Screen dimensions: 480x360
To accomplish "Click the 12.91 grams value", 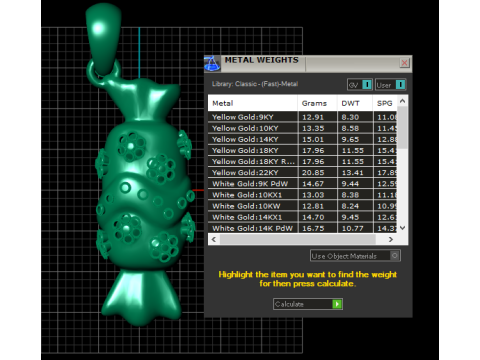I will [313, 117].
